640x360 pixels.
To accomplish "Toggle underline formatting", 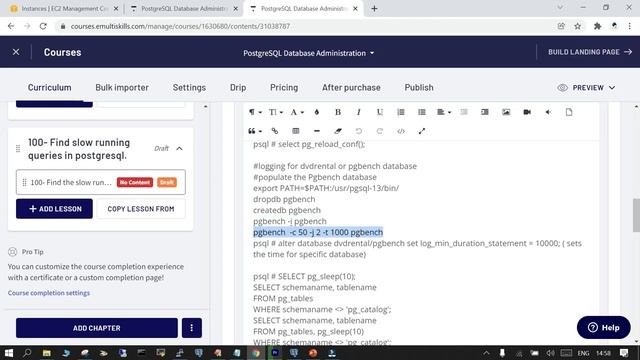I will point(380,112).
